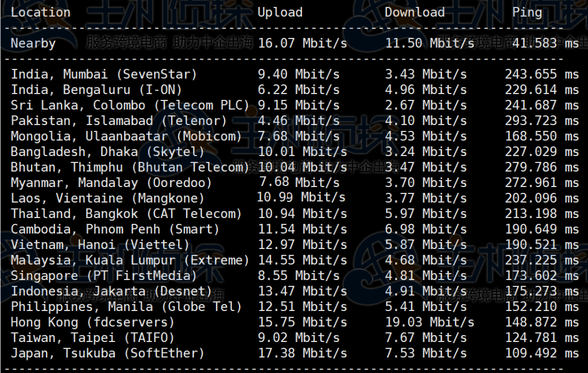Click Dhaka upload 10.01 Mbit/s
Image resolution: width=588 pixels, height=373 pixels.
point(302,152)
